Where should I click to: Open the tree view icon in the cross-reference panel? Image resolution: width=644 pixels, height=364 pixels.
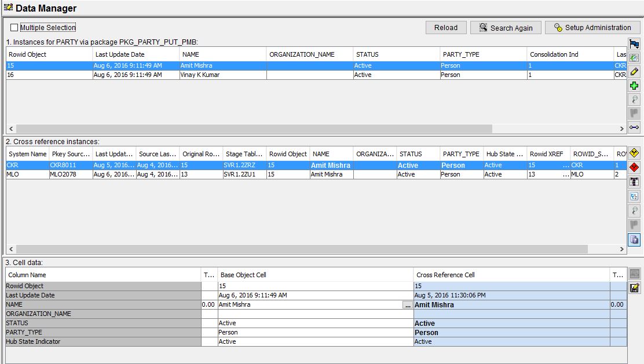[634, 196]
